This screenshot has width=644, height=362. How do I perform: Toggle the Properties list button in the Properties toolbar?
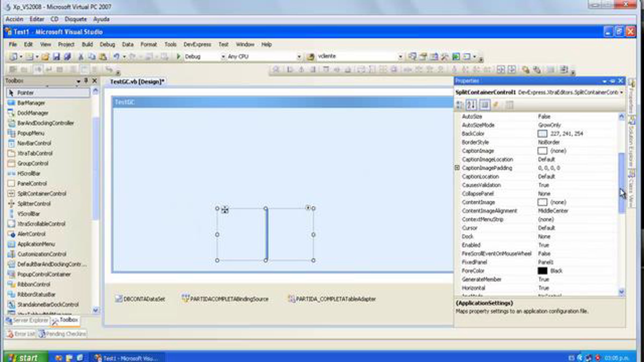coord(485,105)
